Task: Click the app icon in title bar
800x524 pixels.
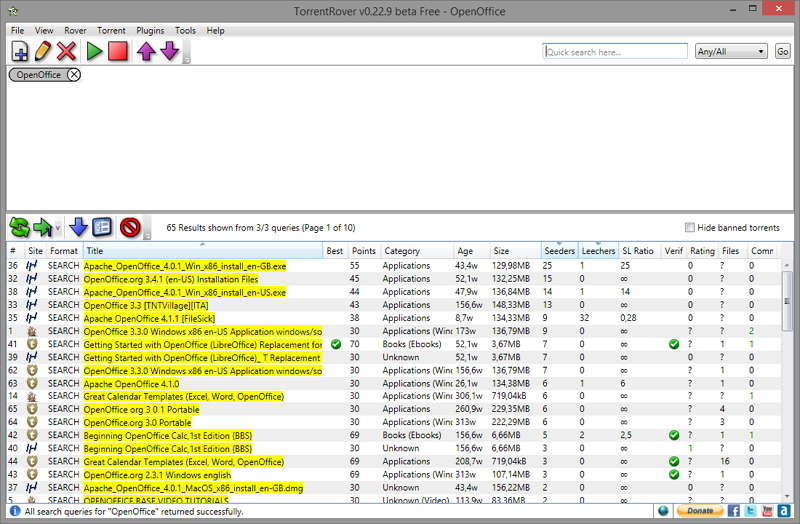Action: click(14, 11)
